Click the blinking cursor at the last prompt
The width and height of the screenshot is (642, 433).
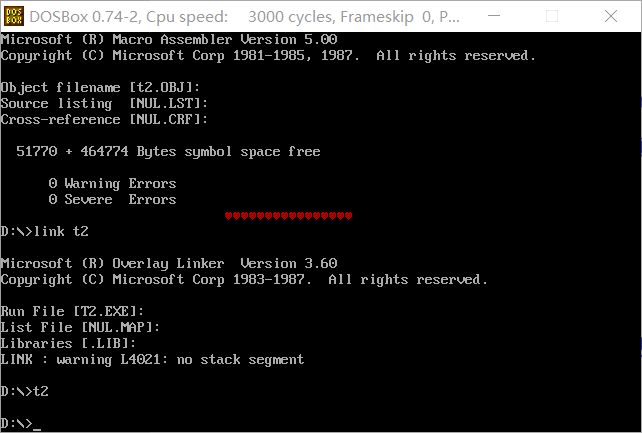[37, 424]
